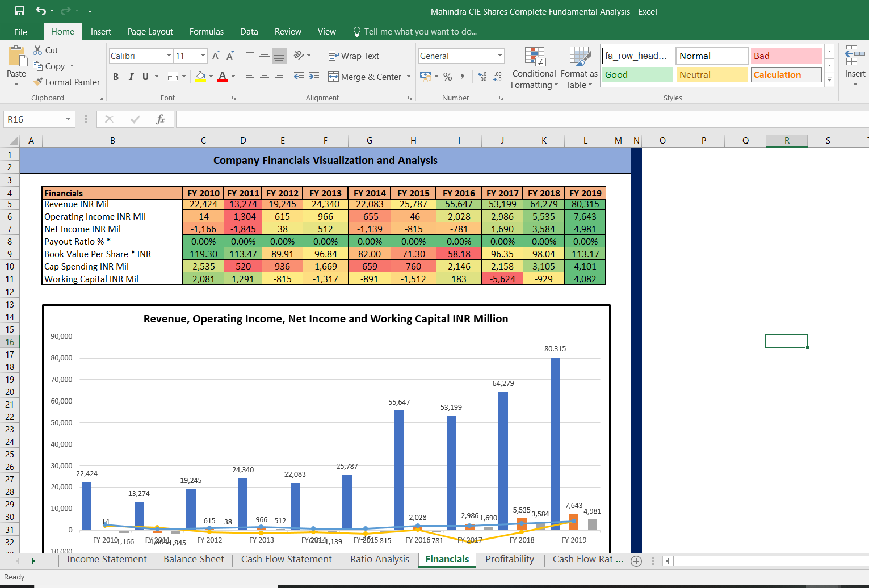Screen dimensions: 869x588
Task: Toggle Italic formatting
Action: tap(131, 77)
